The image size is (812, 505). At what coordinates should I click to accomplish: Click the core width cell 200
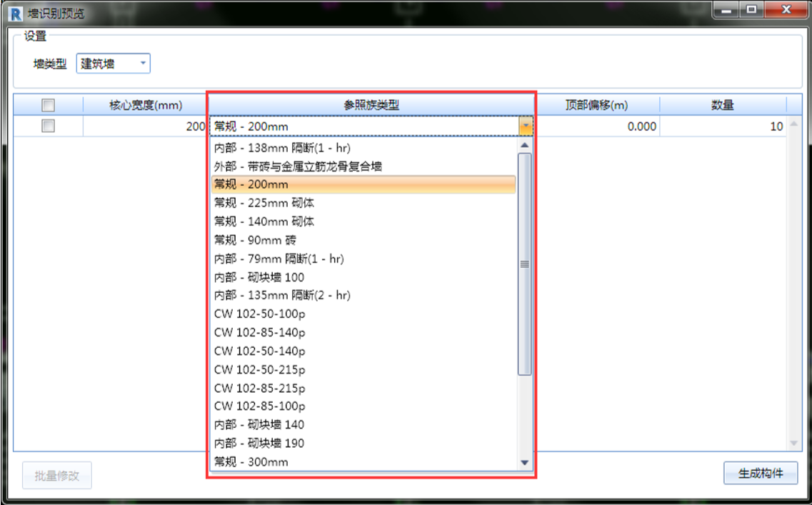pos(146,126)
